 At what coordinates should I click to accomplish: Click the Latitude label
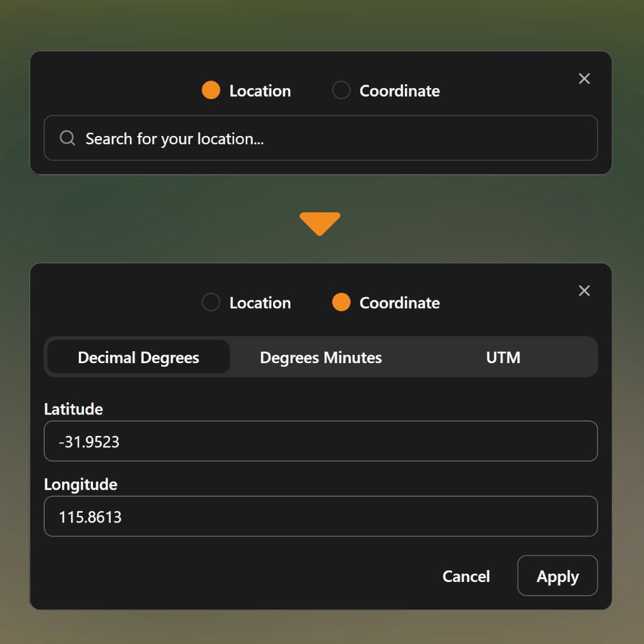[73, 409]
